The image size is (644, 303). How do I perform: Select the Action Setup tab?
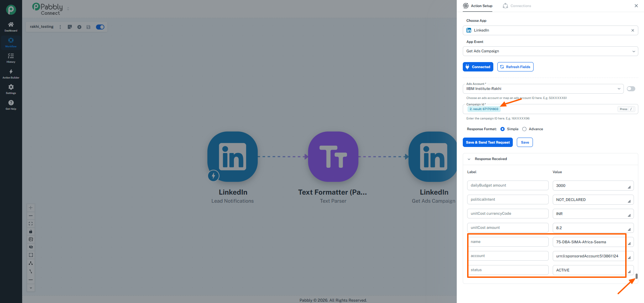[478, 6]
